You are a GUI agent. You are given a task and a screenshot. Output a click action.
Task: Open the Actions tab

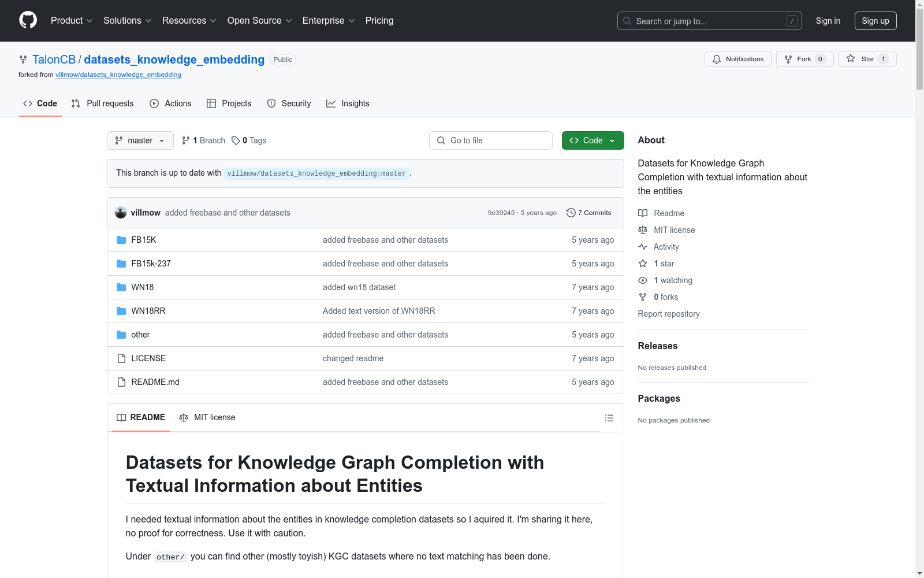click(x=170, y=103)
